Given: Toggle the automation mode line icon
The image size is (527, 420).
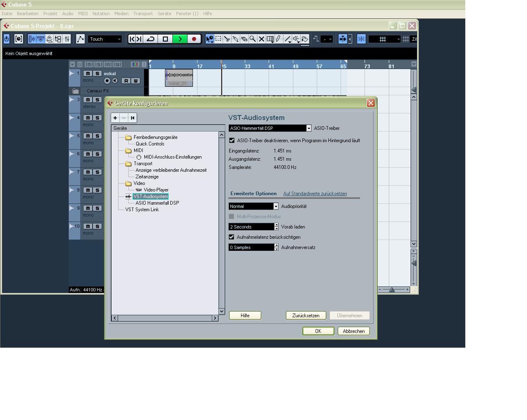Looking at the screenshot, I should 80,39.
